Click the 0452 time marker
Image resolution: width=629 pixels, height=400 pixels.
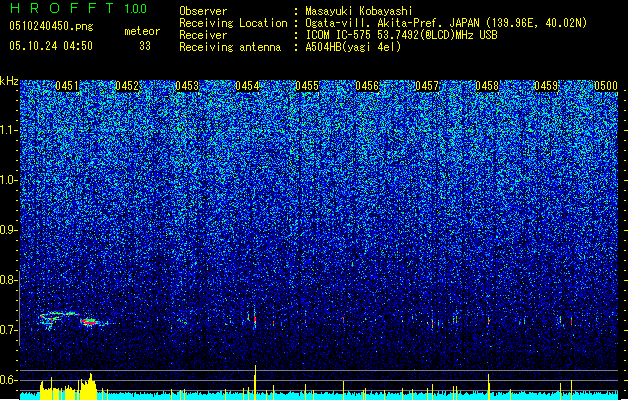click(127, 86)
